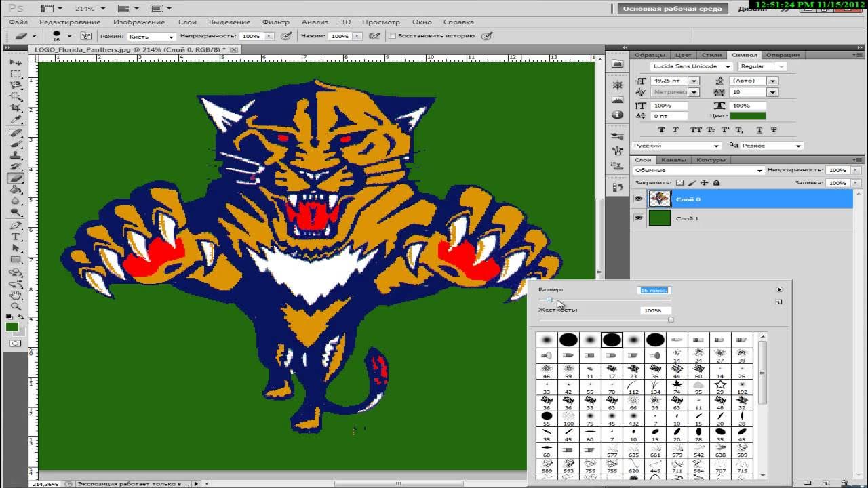Click brush hardness slider 'Жесткость'
The width and height of the screenshot is (868, 488).
[x=605, y=319]
